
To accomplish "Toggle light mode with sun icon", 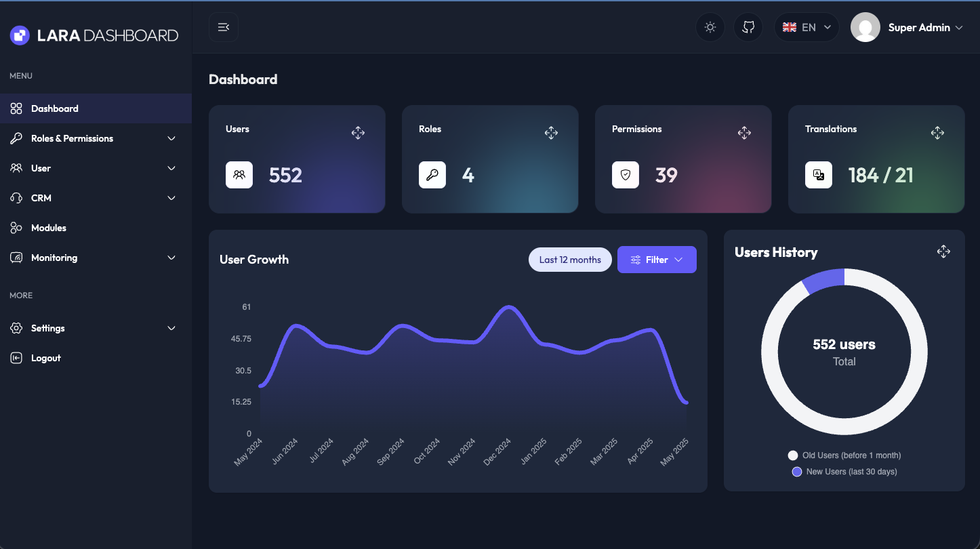I will (710, 28).
